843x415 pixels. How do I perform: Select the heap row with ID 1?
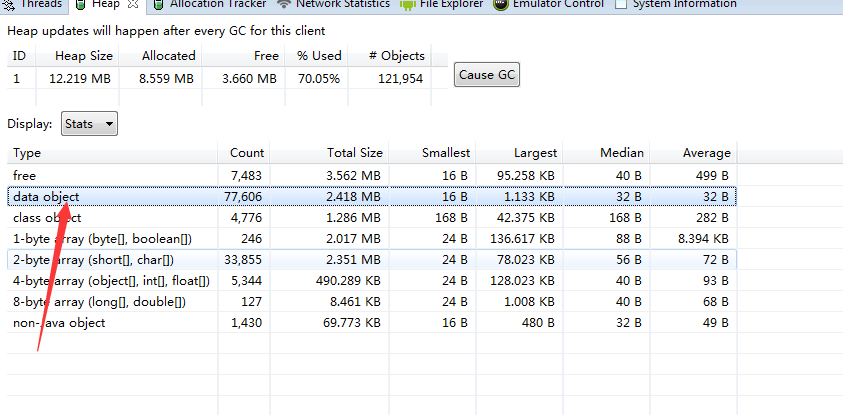[x=200, y=77]
